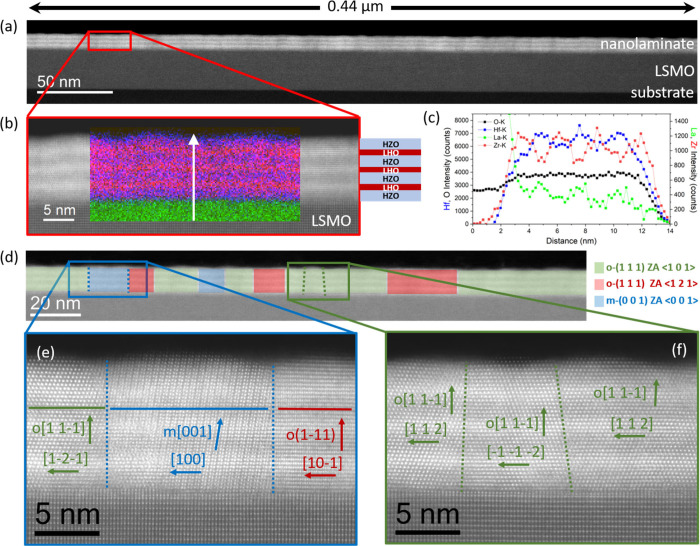Click the "o[1 1-1]" label in panel e
This screenshot has height=546, width=700.
pos(58,429)
